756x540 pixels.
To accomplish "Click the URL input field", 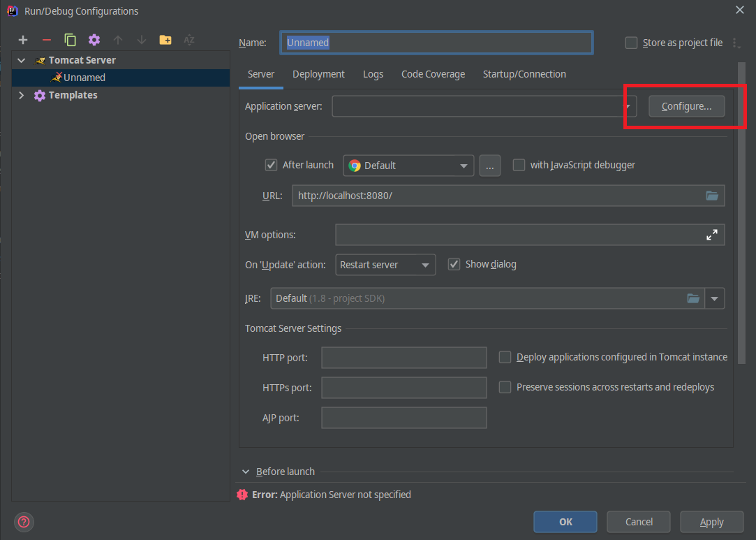I will [x=508, y=196].
